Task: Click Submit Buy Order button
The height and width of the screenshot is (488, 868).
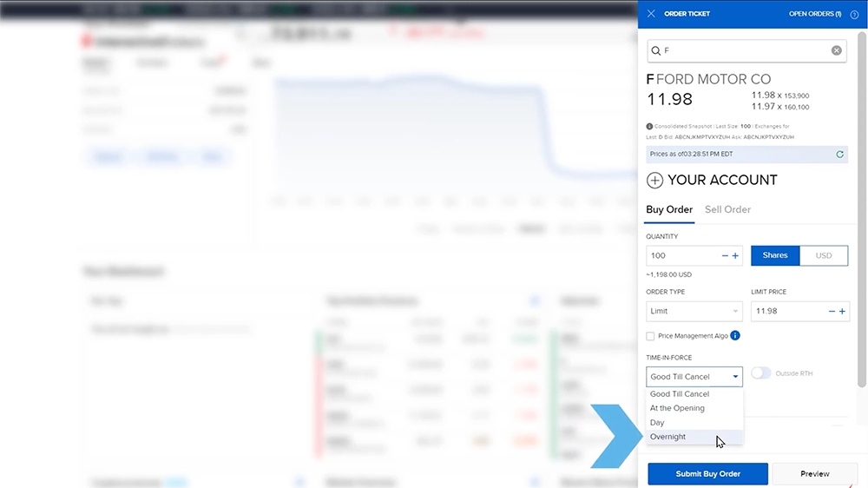Action: (x=707, y=473)
